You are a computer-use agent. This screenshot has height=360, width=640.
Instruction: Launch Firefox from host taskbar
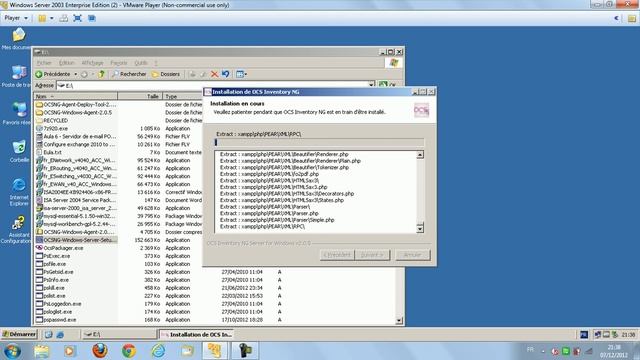coord(100,351)
